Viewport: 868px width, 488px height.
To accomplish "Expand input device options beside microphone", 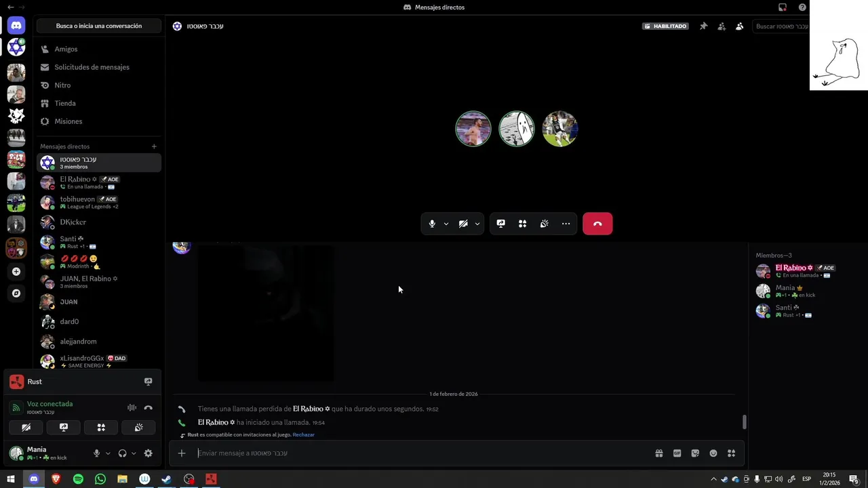I will pos(107,453).
